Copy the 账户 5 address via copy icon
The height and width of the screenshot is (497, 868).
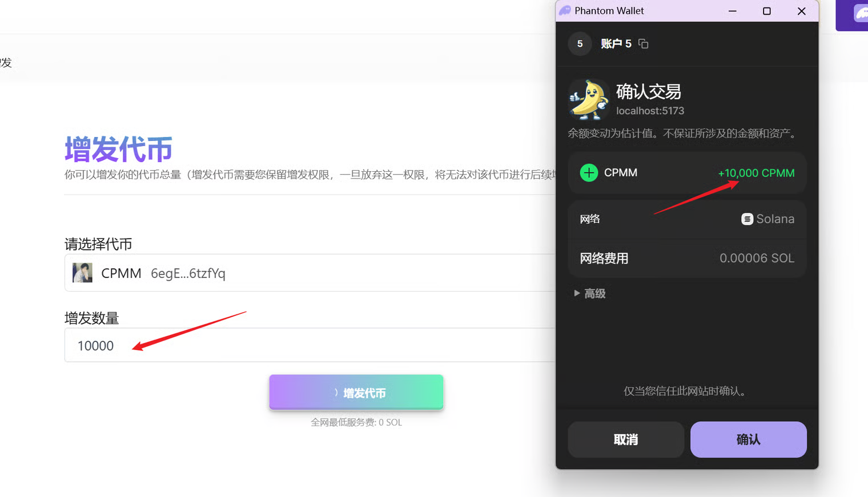click(x=644, y=44)
